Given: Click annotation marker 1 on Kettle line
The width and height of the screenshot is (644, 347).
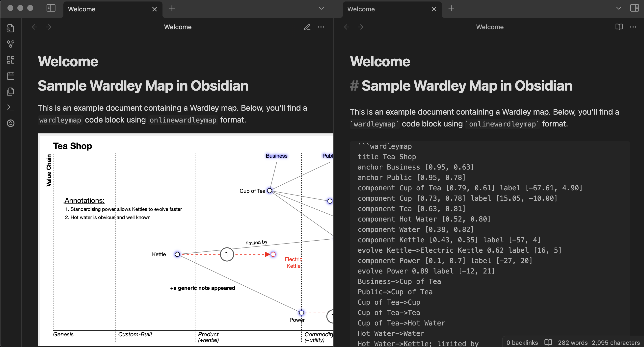Looking at the screenshot, I should [227, 254].
